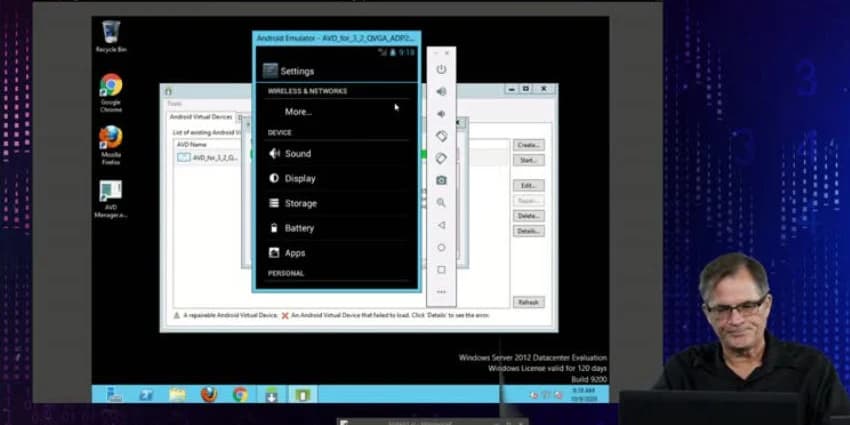Click the Chrome icon in the taskbar

pyautogui.click(x=240, y=394)
